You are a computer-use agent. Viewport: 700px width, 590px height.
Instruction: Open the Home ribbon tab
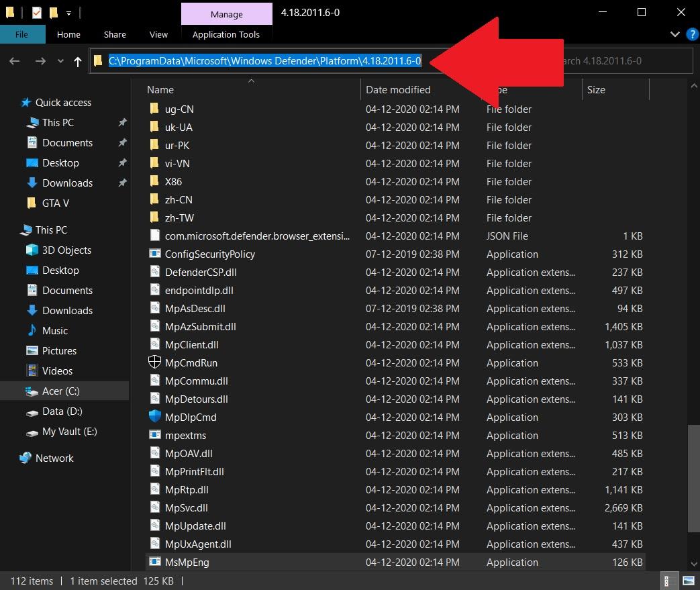click(x=68, y=34)
